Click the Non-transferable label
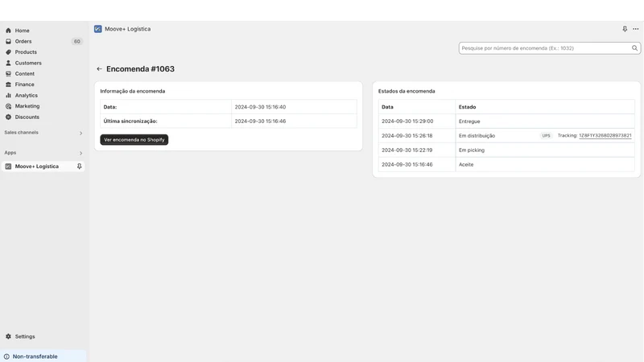Image resolution: width=644 pixels, height=362 pixels. 35,356
